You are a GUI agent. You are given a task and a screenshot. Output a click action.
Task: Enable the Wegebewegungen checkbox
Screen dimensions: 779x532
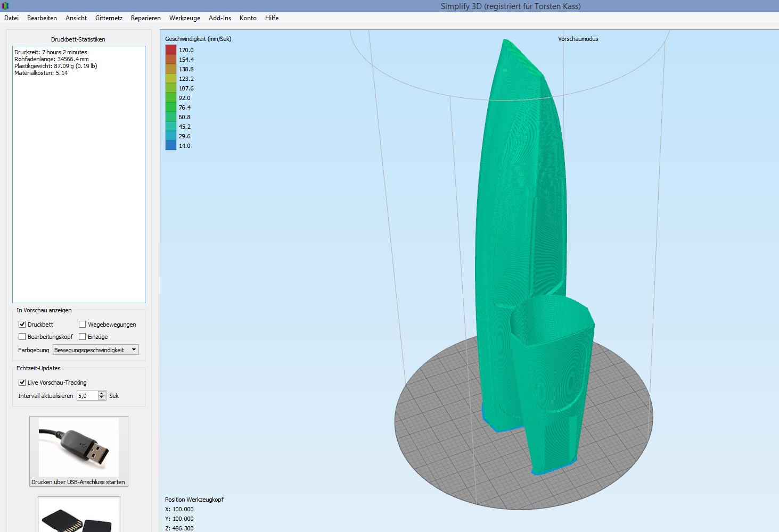coord(83,324)
